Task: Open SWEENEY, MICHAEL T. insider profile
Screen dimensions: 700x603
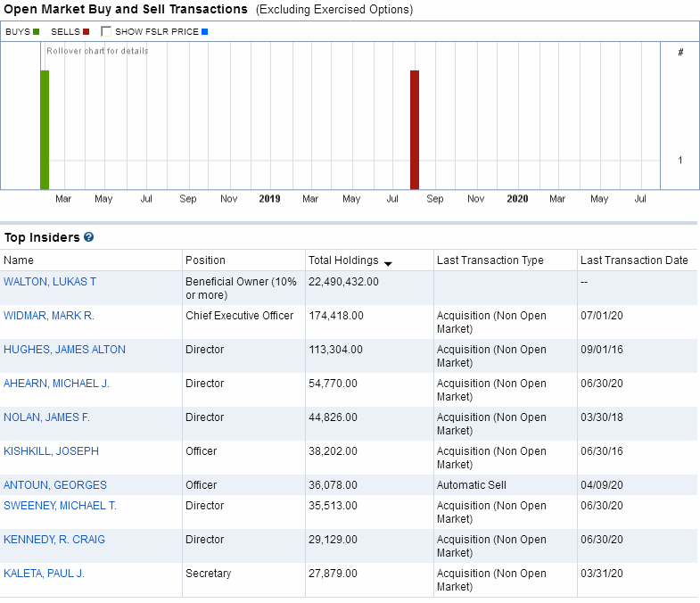Action: (x=61, y=506)
